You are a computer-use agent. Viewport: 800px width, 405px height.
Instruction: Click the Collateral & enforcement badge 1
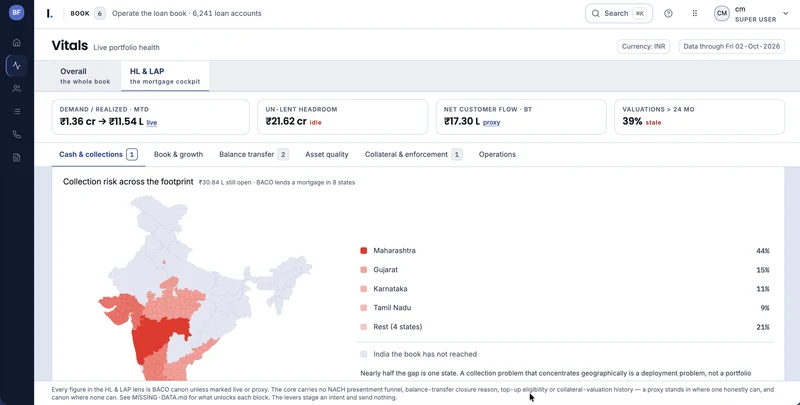click(457, 155)
